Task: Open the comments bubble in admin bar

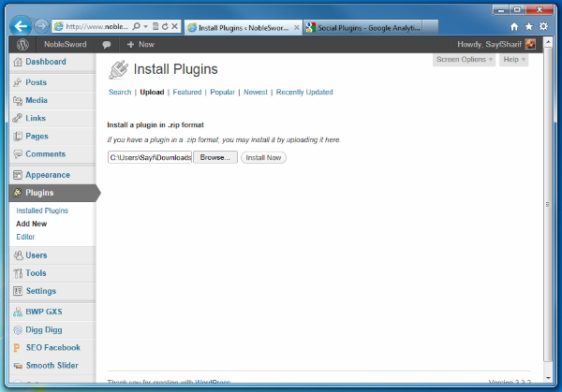Action: point(107,45)
